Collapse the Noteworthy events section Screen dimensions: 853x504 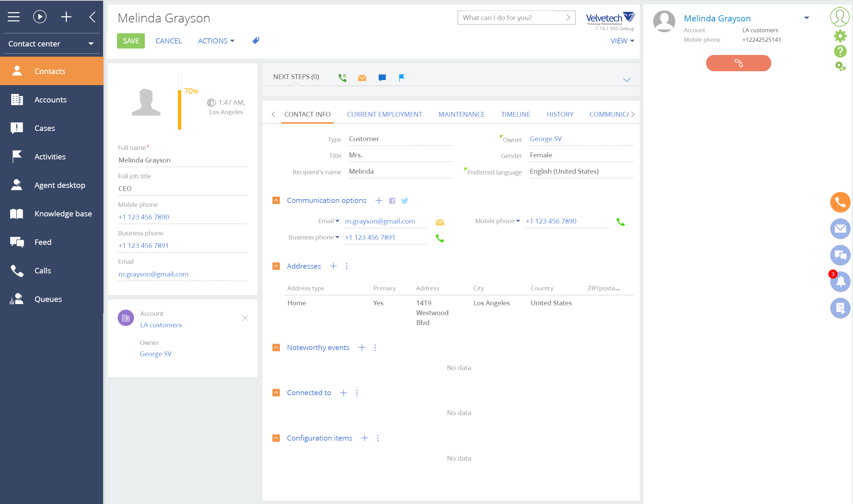click(x=276, y=347)
